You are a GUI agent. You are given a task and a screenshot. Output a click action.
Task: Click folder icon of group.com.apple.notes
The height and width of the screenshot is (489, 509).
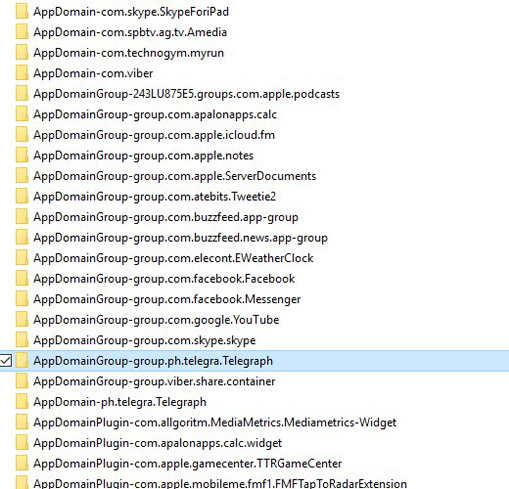pos(22,155)
